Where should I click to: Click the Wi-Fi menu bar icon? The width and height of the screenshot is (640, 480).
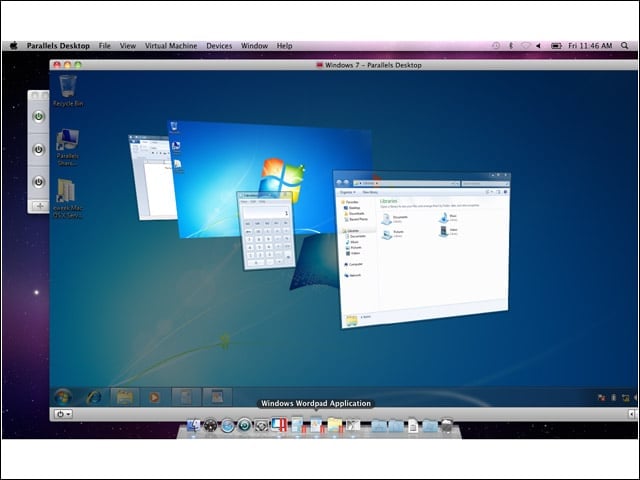click(525, 46)
